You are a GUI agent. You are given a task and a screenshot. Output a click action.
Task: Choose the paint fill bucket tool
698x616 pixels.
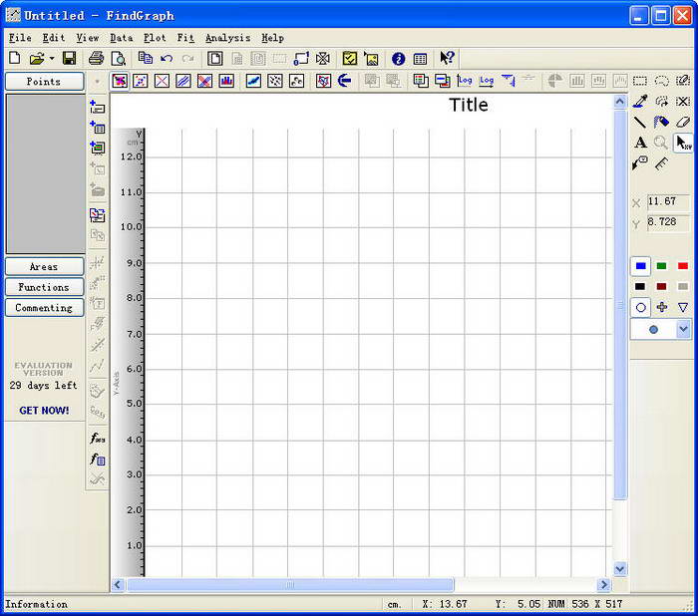[661, 122]
